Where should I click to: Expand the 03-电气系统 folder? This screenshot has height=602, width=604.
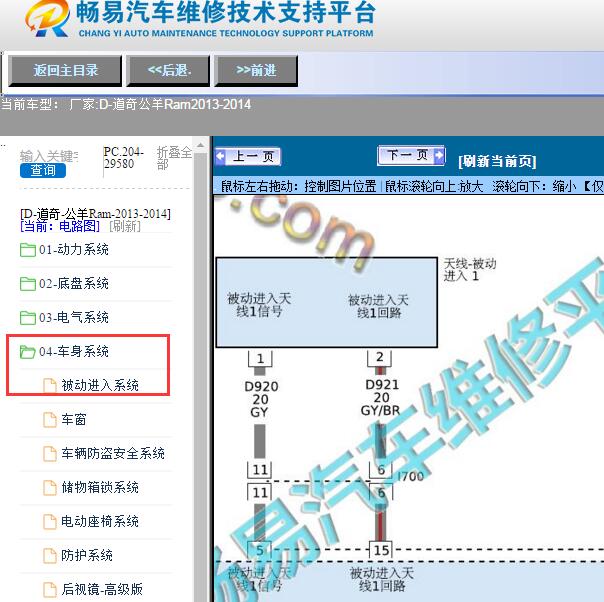74,318
